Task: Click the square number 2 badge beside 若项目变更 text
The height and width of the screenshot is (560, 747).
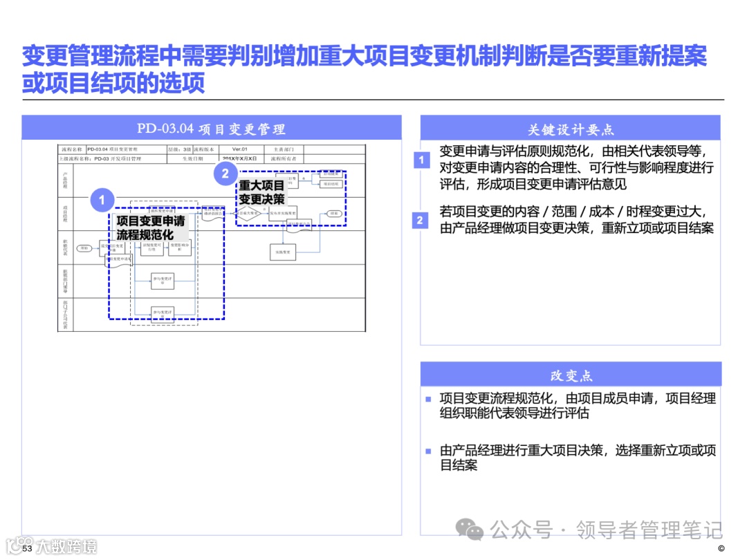Action: click(x=420, y=221)
